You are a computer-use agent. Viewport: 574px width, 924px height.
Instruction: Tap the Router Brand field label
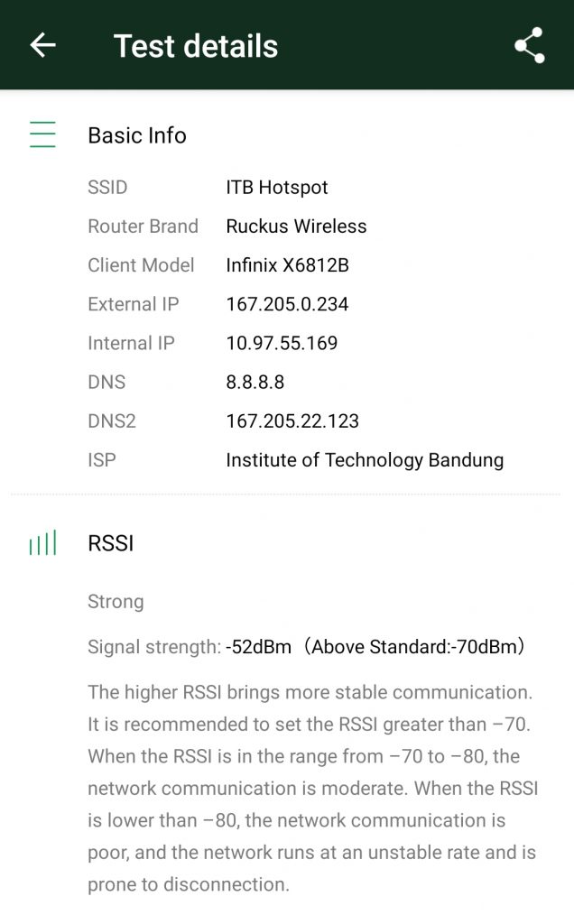(x=143, y=226)
